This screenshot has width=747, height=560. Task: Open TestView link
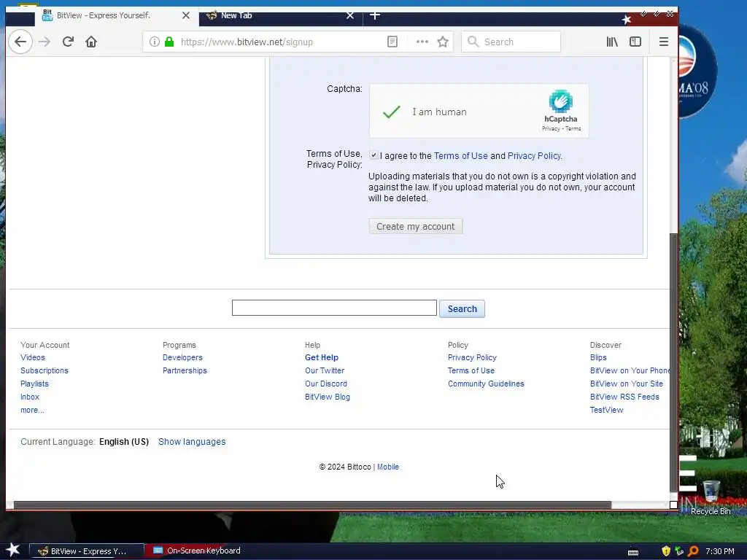click(x=606, y=410)
